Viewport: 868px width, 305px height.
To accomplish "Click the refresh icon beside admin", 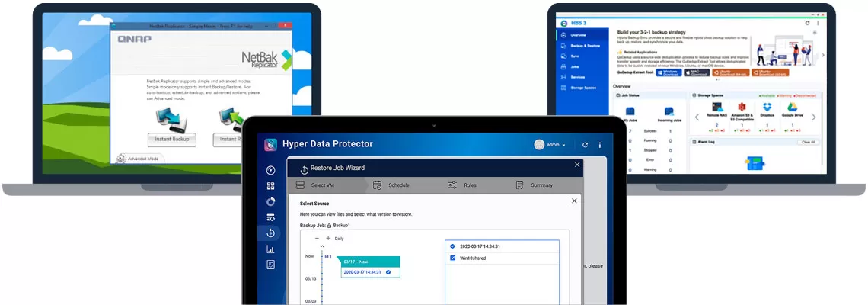I will (x=585, y=144).
